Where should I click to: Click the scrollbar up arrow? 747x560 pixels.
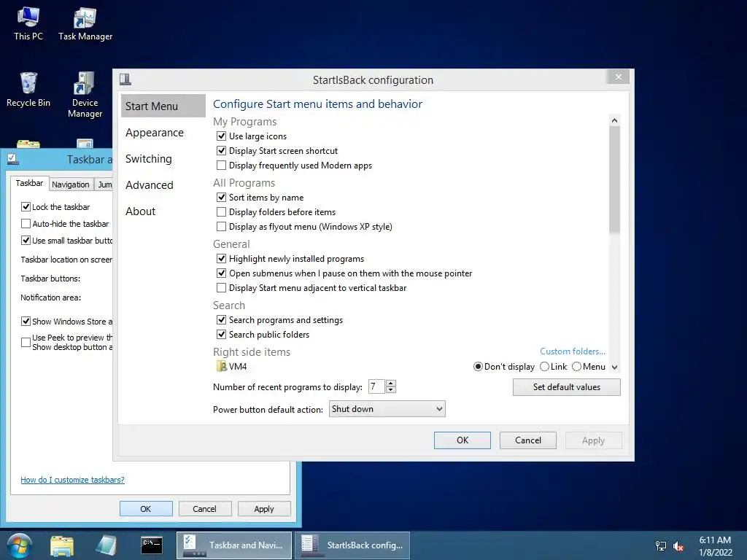point(614,120)
